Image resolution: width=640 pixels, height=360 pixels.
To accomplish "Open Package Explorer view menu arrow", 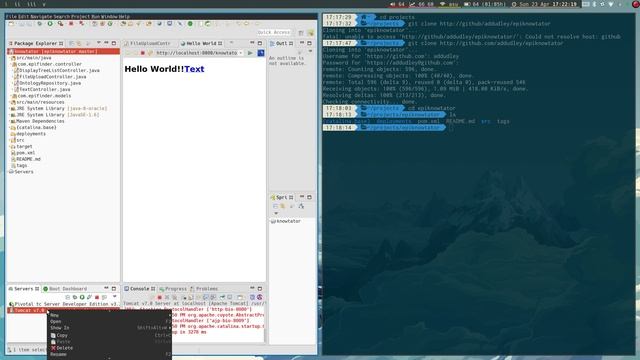I will [x=98, y=43].
